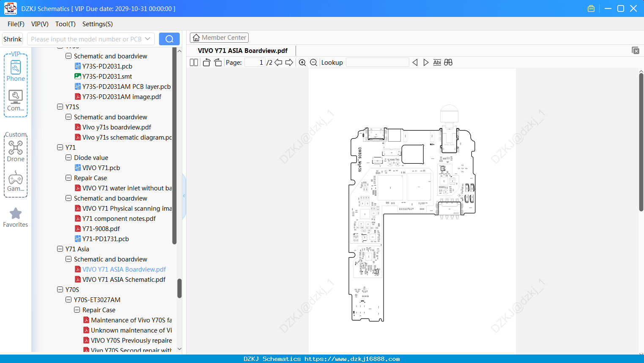Image resolution: width=644 pixels, height=363 pixels.
Task: Open the File(F) menu
Action: (x=16, y=24)
